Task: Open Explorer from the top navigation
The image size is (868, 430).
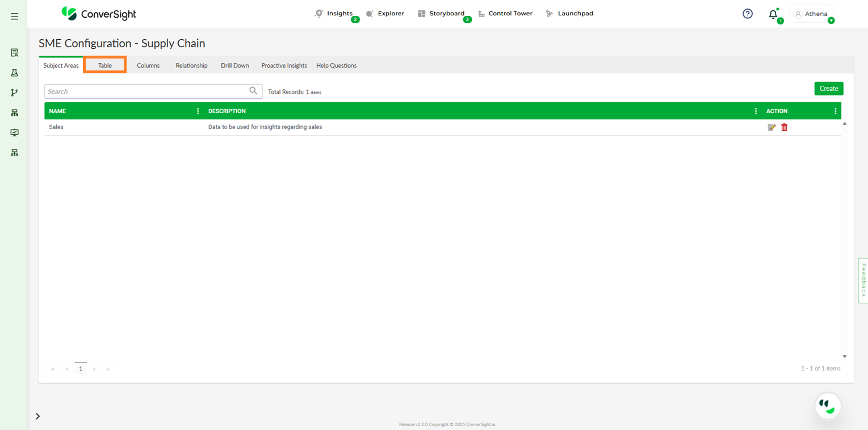Action: click(385, 14)
